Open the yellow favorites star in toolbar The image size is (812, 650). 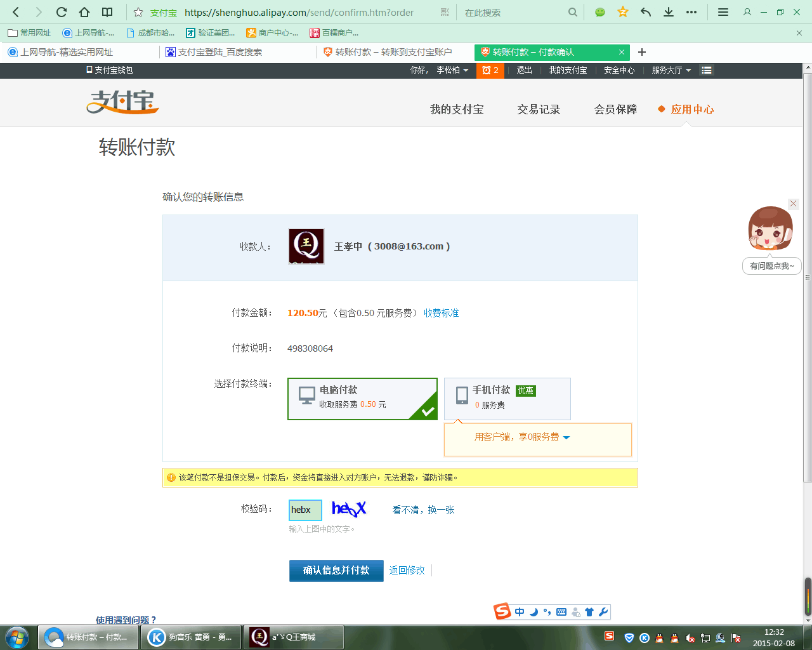coord(623,12)
